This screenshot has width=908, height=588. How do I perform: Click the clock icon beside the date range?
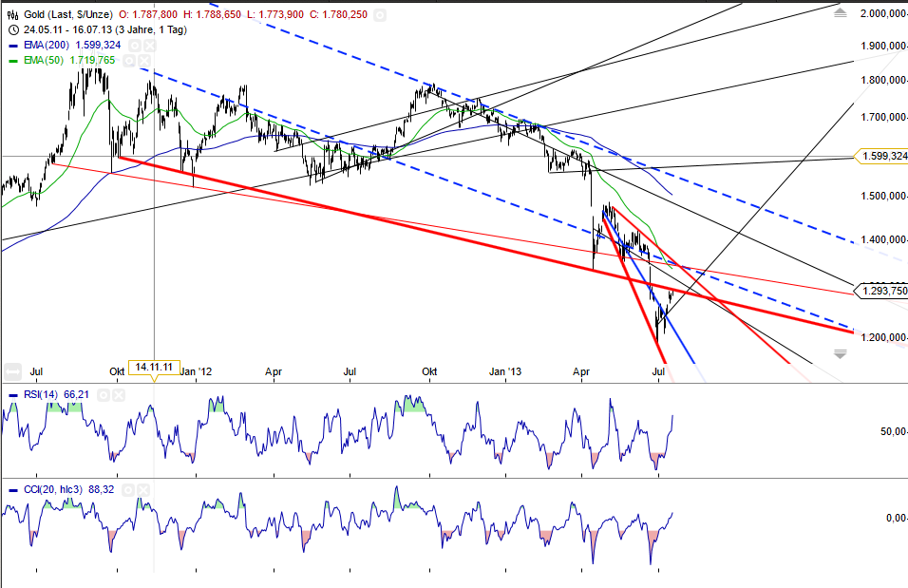click(x=13, y=29)
